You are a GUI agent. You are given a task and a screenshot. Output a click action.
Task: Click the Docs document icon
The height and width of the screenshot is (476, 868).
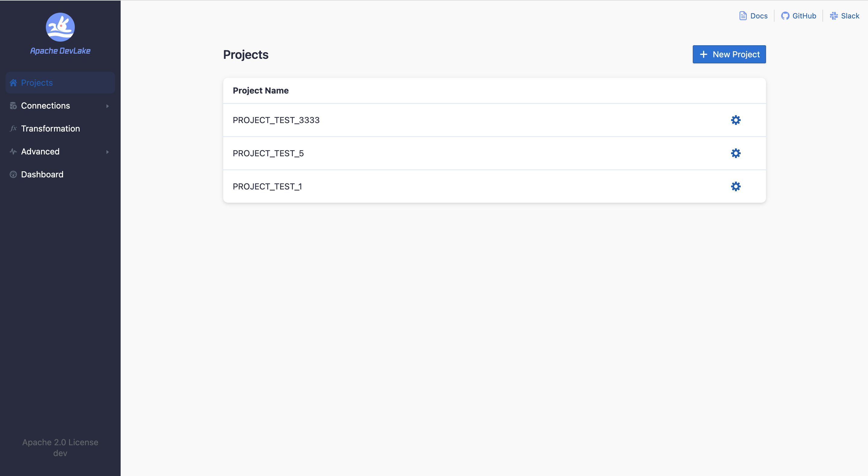[x=743, y=16]
